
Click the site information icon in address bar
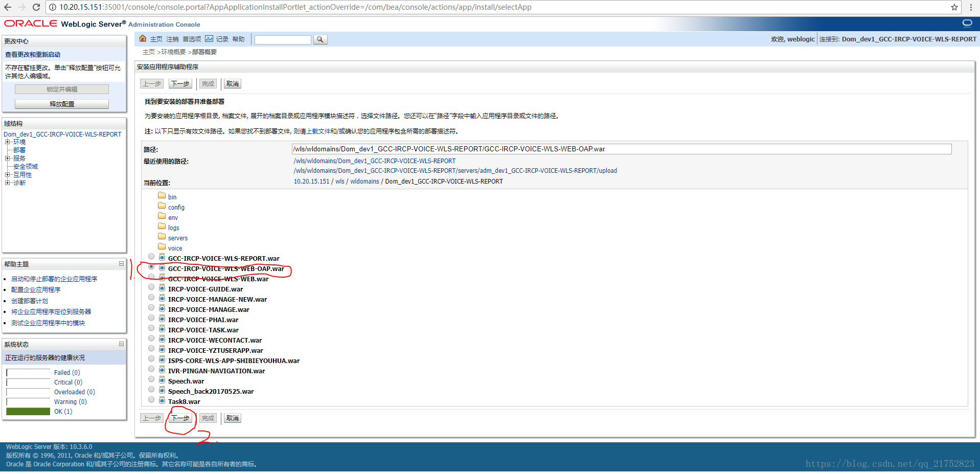coord(52,7)
